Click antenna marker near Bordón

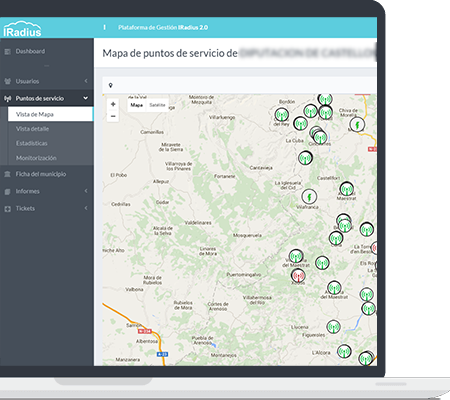(x=282, y=115)
